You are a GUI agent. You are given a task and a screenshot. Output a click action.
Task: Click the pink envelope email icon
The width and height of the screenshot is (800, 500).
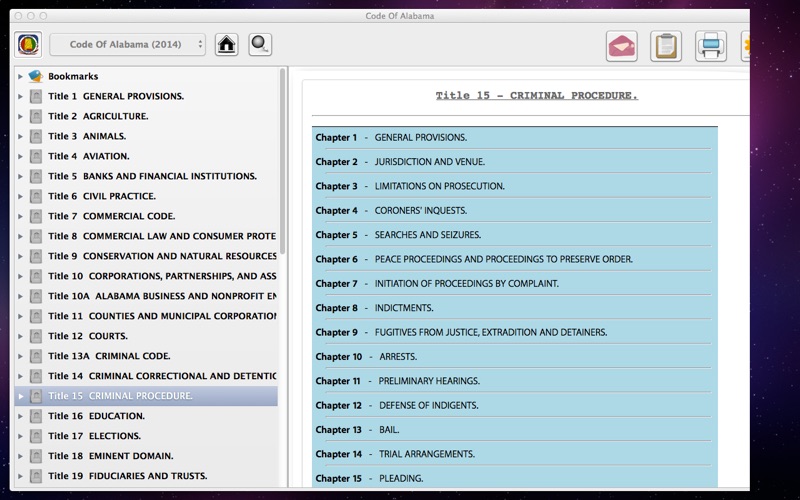point(621,46)
